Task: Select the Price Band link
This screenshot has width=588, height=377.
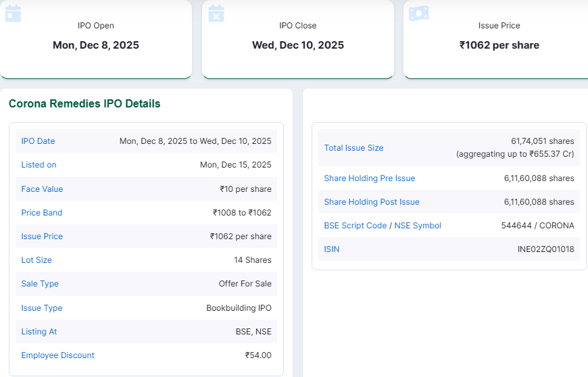Action: pyautogui.click(x=41, y=213)
